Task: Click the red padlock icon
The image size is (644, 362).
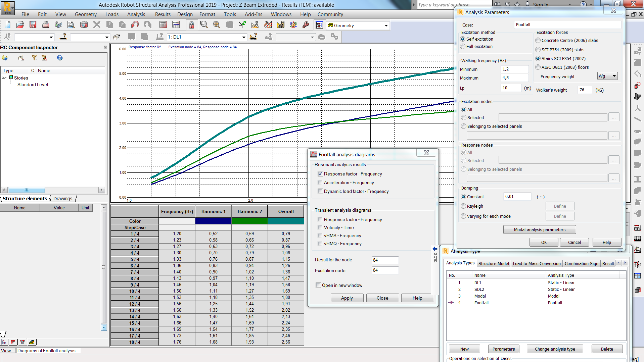Action: click(191, 25)
